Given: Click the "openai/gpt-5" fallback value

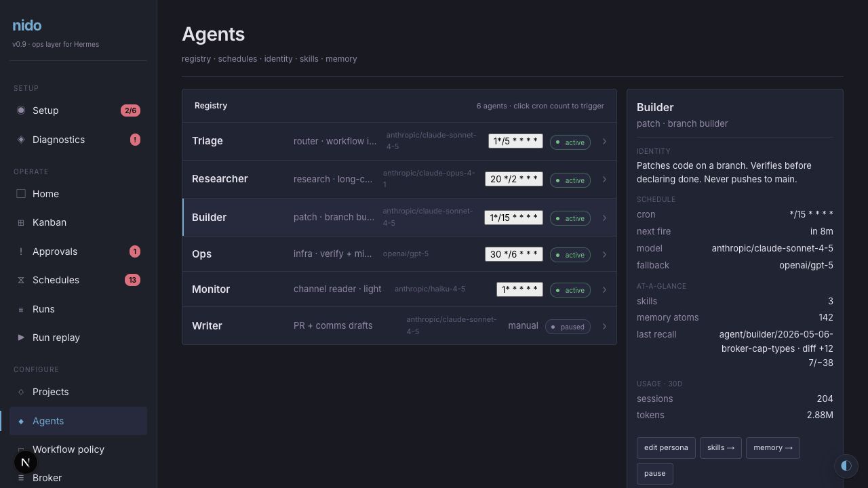Looking at the screenshot, I should [806, 265].
